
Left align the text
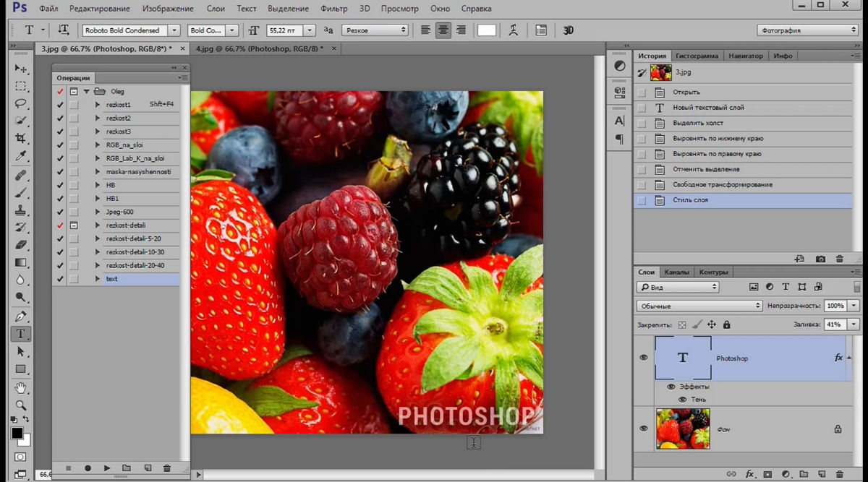pyautogui.click(x=425, y=30)
